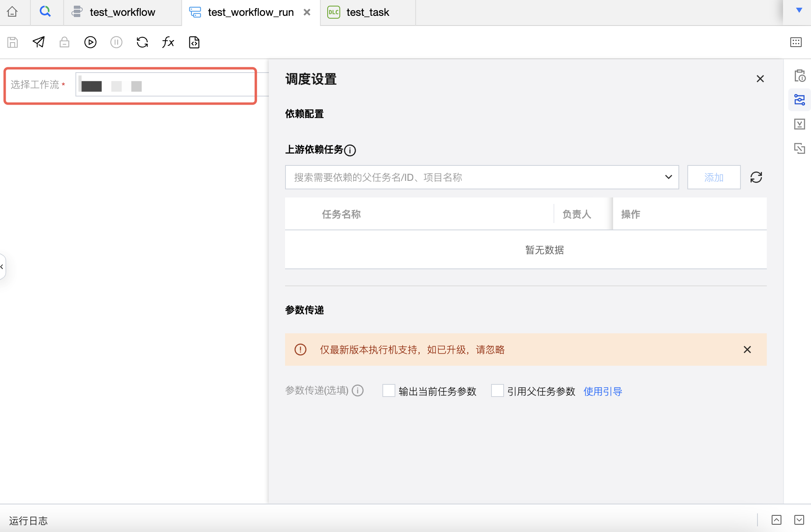The height and width of the screenshot is (532, 811).
Task: Click the grid layout icon top right
Action: (796, 42)
